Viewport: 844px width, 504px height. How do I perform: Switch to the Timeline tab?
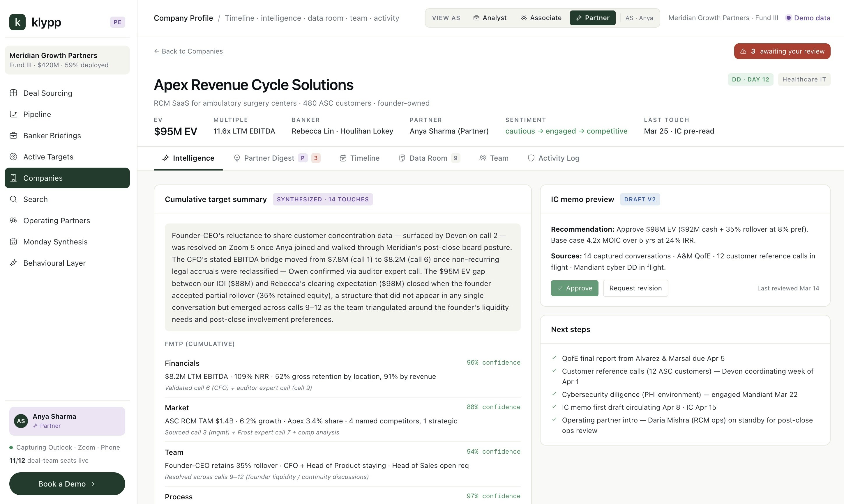(359, 158)
